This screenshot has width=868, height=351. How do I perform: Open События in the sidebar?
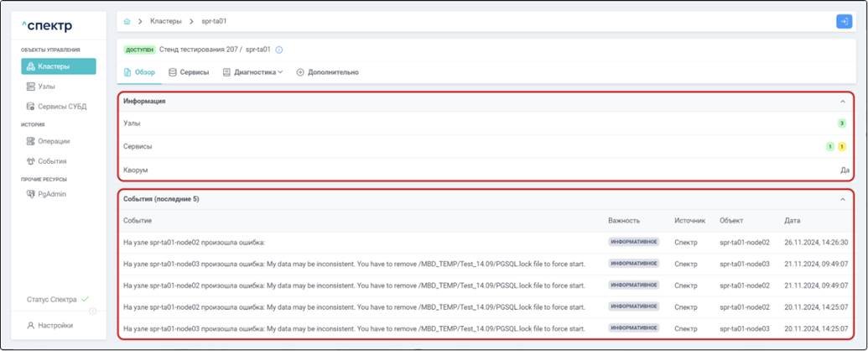pos(51,161)
